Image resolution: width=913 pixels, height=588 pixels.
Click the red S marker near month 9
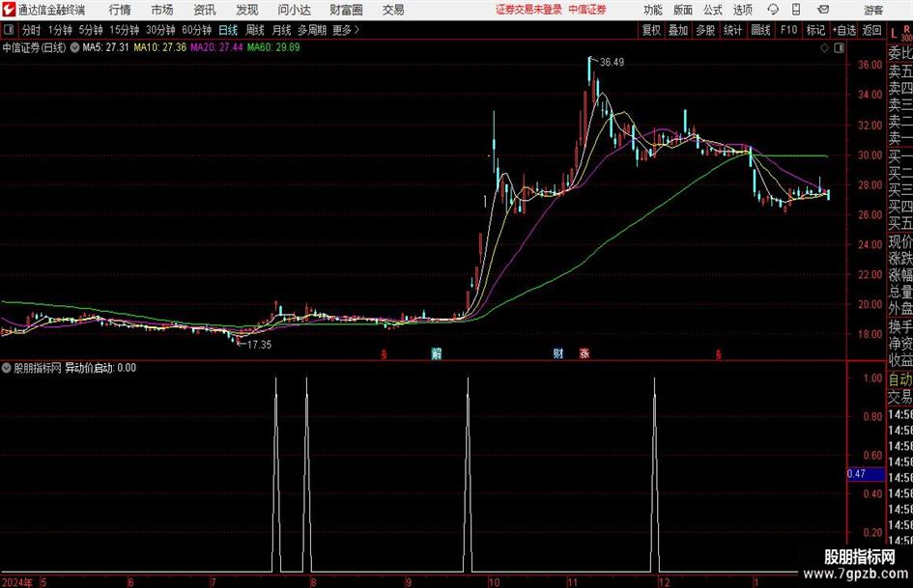click(384, 354)
